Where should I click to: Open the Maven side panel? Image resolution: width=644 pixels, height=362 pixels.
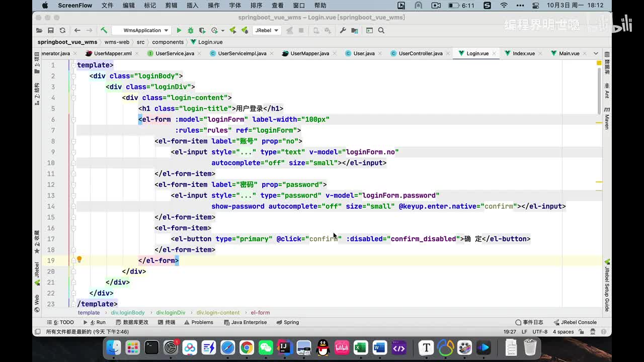point(607,118)
